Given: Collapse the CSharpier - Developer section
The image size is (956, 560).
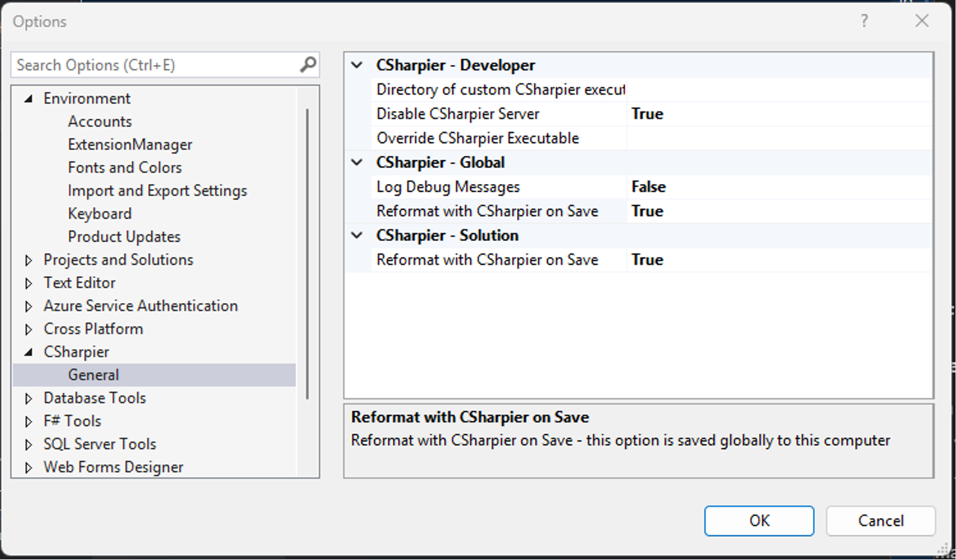Looking at the screenshot, I should [356, 64].
